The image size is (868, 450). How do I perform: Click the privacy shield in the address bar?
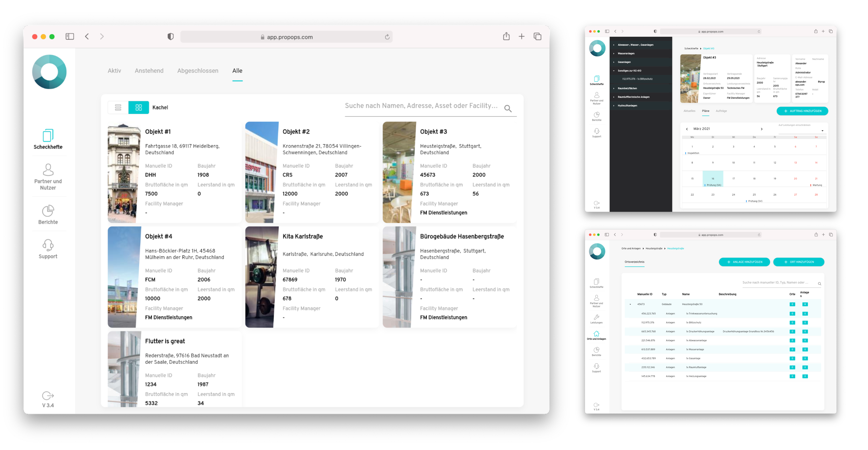[170, 36]
